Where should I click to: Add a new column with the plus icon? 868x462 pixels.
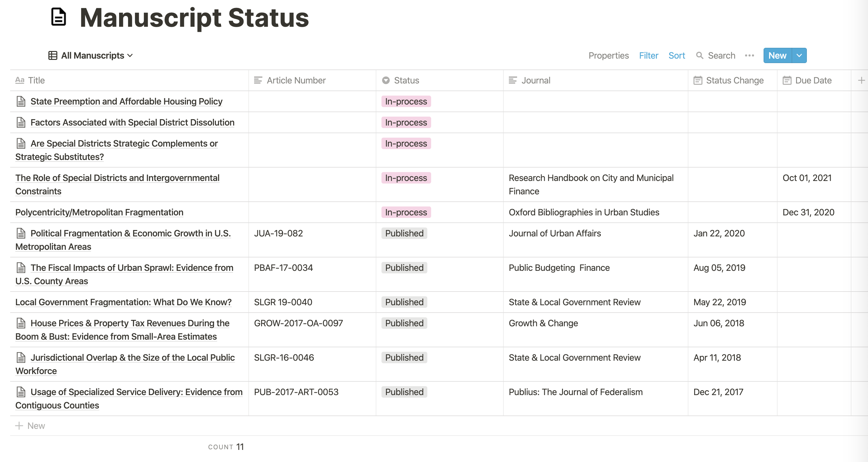click(861, 80)
